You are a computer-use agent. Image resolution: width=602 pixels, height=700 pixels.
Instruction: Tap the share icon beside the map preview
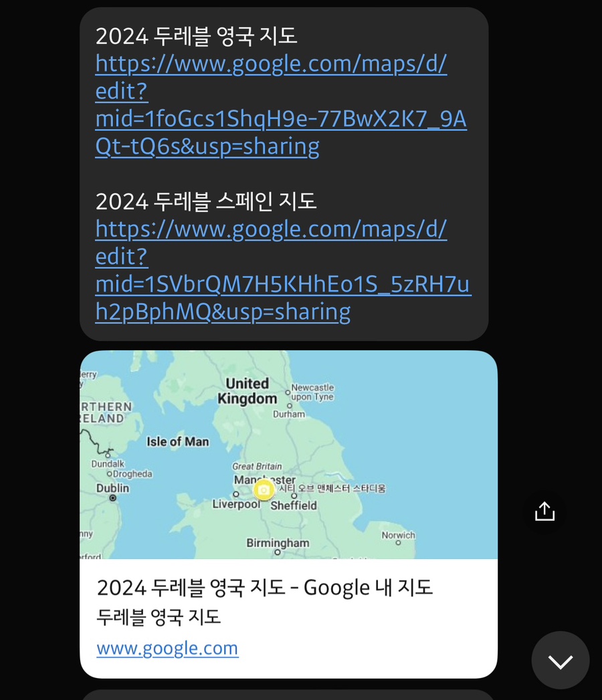544,511
